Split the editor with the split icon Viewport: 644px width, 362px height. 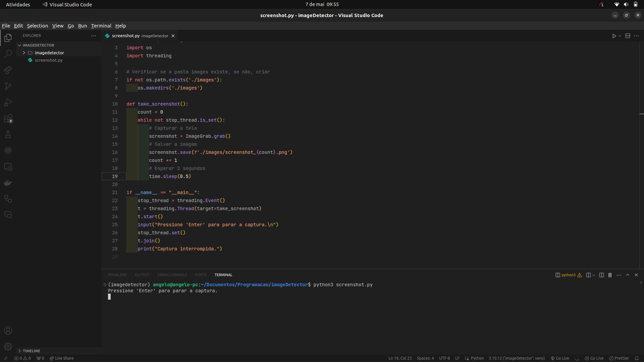click(x=628, y=36)
